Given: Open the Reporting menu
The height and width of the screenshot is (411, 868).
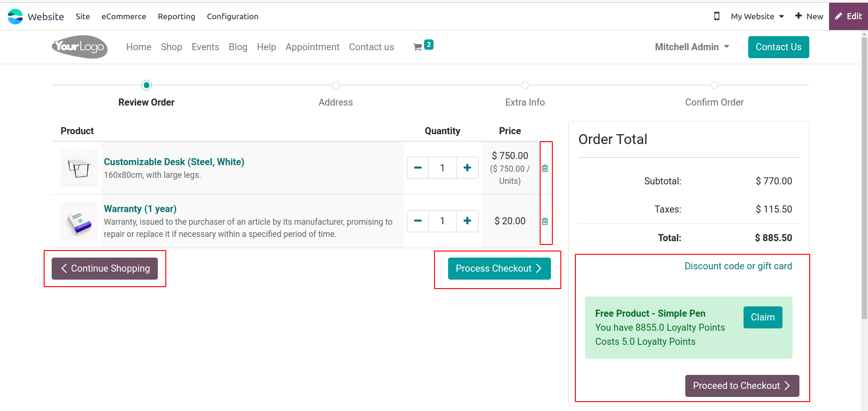Looking at the screenshot, I should 177,16.
